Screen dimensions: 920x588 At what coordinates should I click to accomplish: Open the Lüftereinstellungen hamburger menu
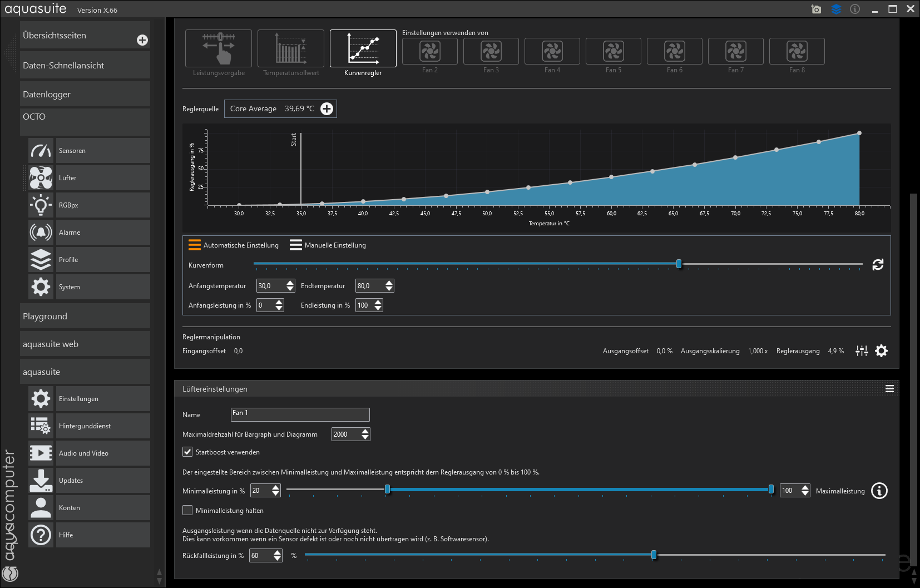pyautogui.click(x=889, y=389)
